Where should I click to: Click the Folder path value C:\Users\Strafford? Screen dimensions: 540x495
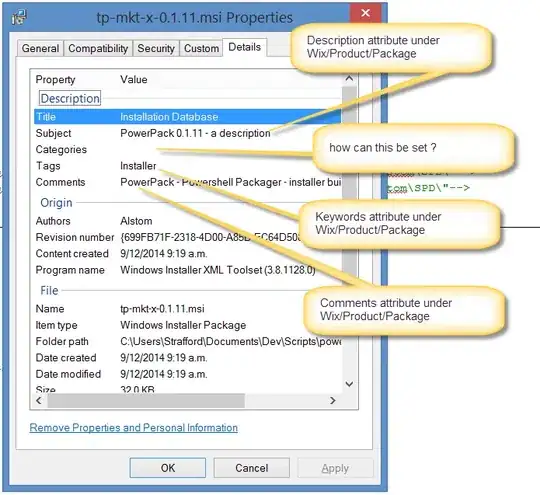click(230, 341)
